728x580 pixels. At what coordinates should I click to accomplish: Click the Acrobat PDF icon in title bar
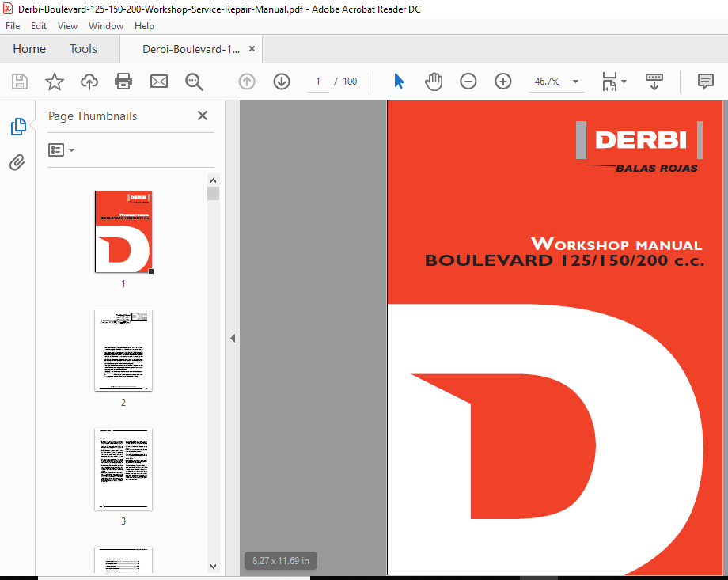coord(7,9)
